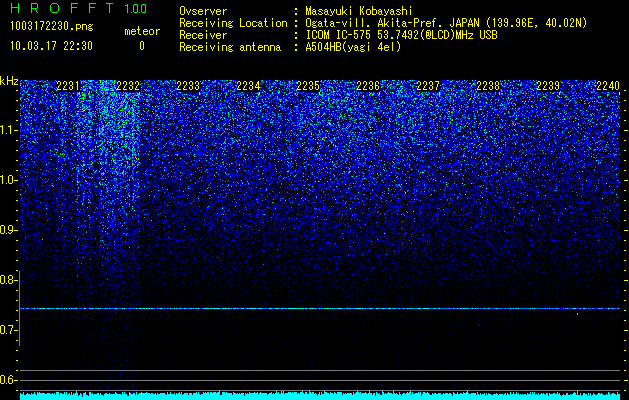Click the 2236 time marker
Image resolution: width=629 pixels, height=400 pixels.
click(x=368, y=86)
